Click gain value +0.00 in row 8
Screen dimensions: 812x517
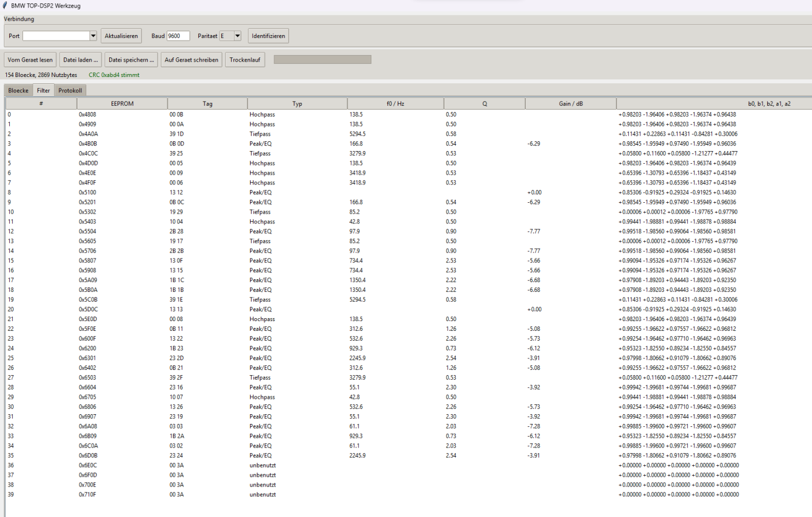(534, 192)
